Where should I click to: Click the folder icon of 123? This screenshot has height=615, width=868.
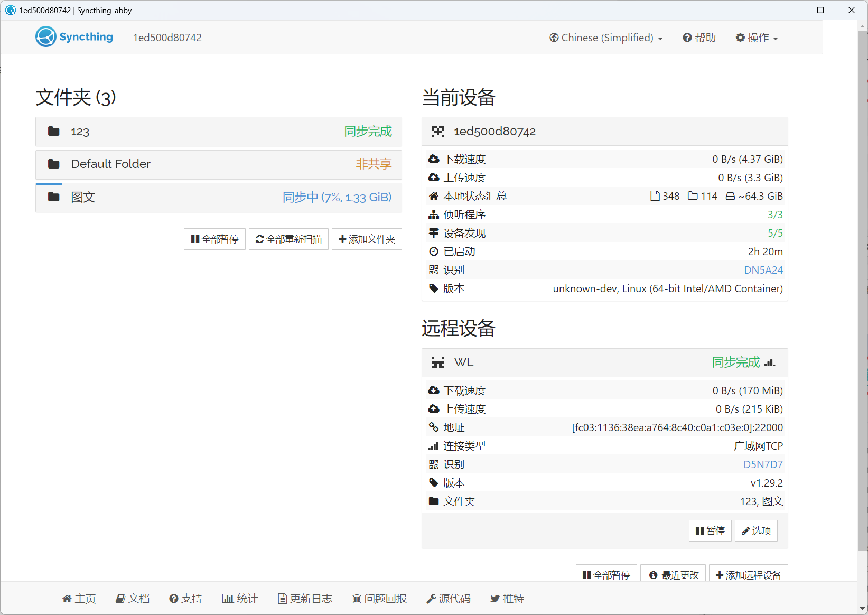point(54,131)
